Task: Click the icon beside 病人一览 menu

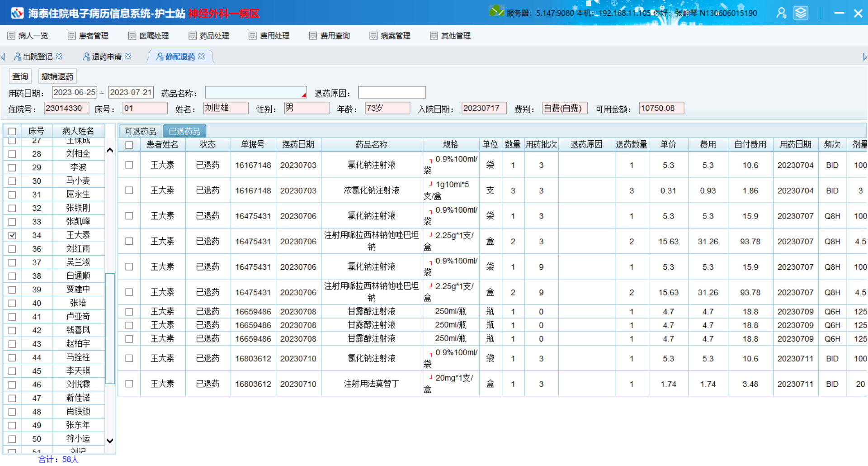Action: point(11,36)
